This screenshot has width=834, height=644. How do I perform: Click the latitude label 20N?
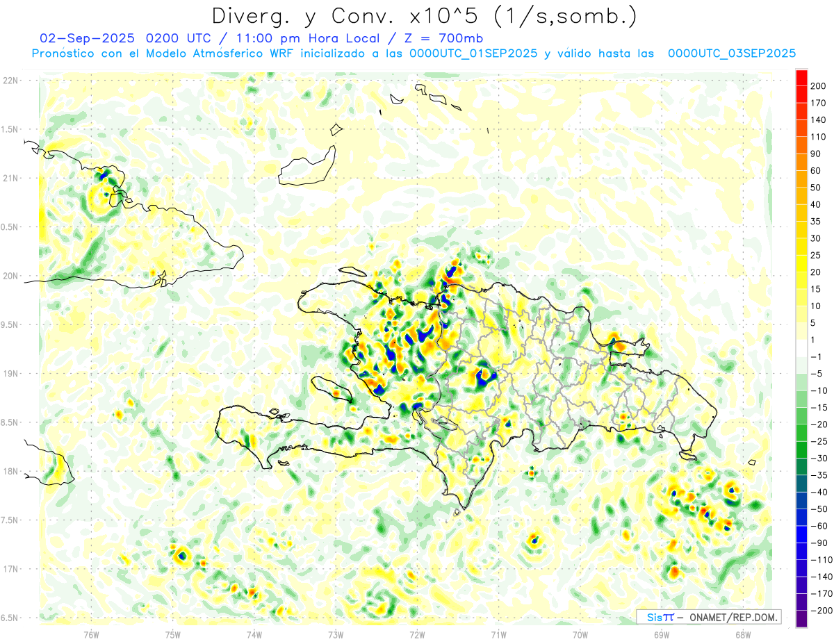coord(10,276)
